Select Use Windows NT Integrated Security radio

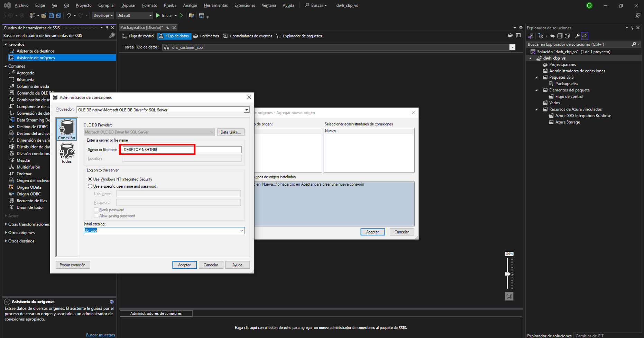coord(90,179)
